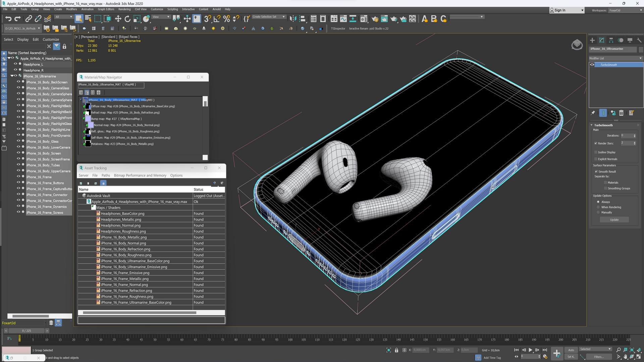Click the Auto key button
The width and height of the screenshot is (644, 362).
(x=571, y=350)
